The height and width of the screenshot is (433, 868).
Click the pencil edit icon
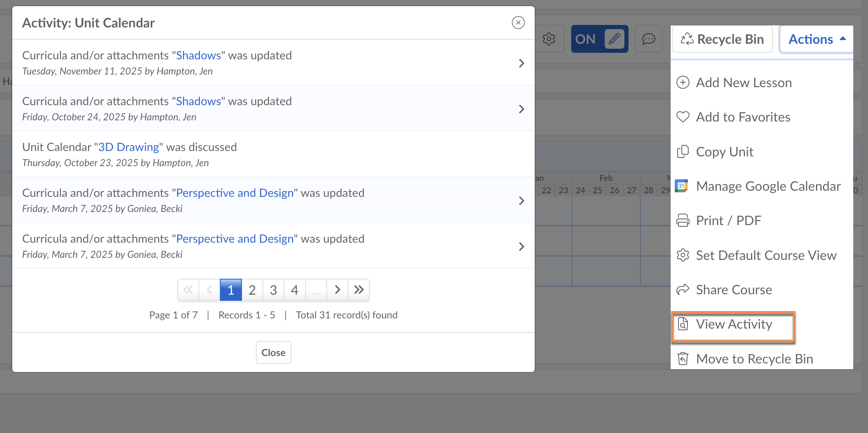614,39
